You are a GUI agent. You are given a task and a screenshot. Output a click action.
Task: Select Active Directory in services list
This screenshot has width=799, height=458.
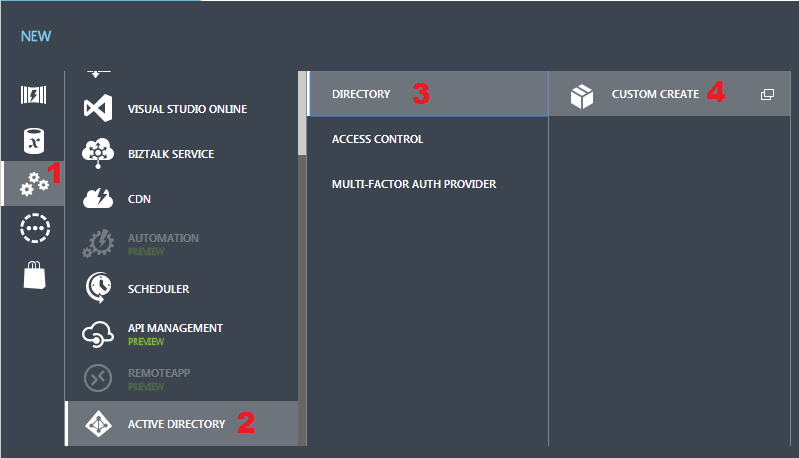point(182,423)
